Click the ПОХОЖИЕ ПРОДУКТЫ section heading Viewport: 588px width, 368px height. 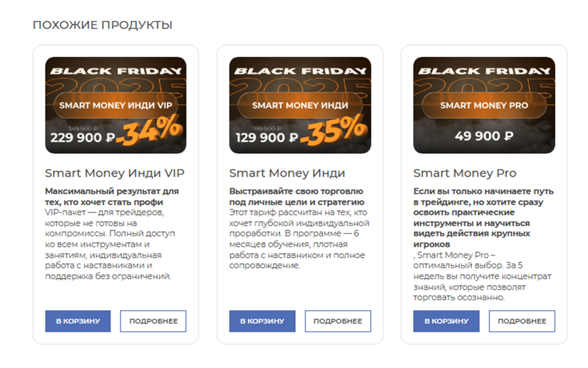point(103,25)
